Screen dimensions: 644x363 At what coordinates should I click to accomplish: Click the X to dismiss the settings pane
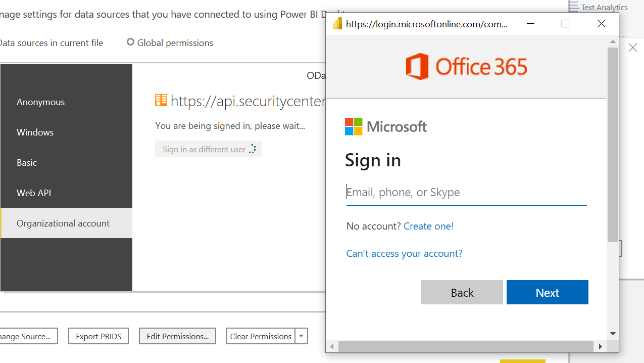click(x=633, y=47)
